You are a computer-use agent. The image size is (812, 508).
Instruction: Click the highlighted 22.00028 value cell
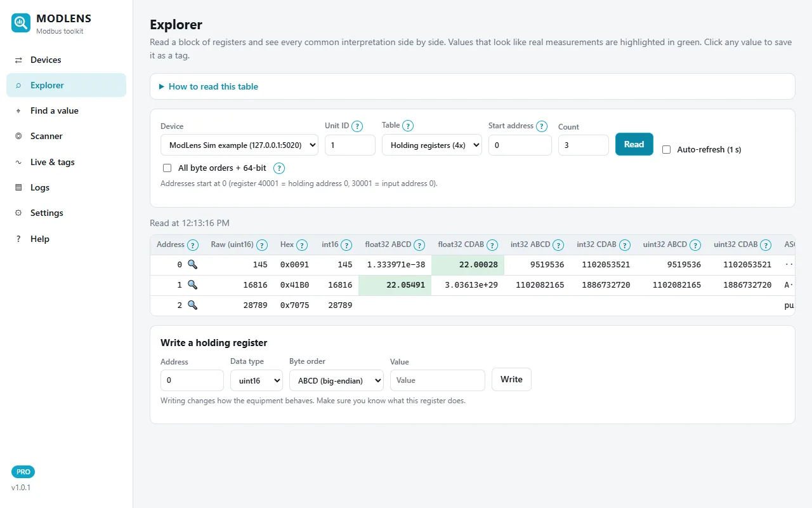click(468, 265)
